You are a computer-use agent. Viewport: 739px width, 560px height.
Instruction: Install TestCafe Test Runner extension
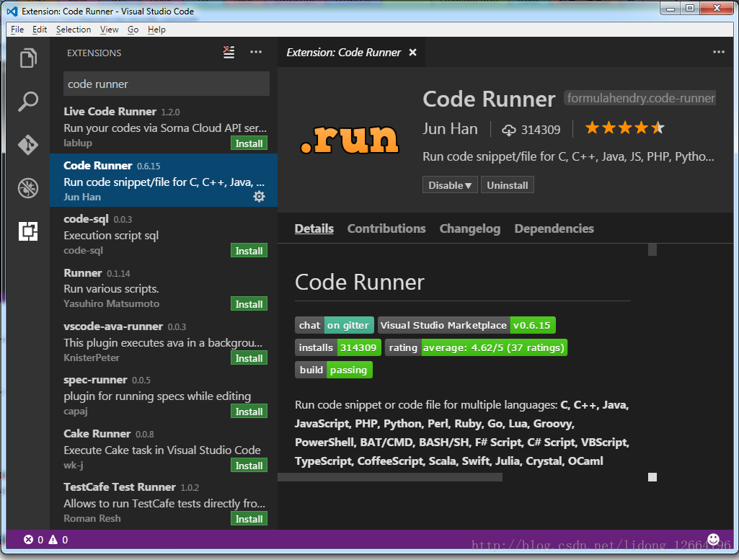tap(249, 519)
